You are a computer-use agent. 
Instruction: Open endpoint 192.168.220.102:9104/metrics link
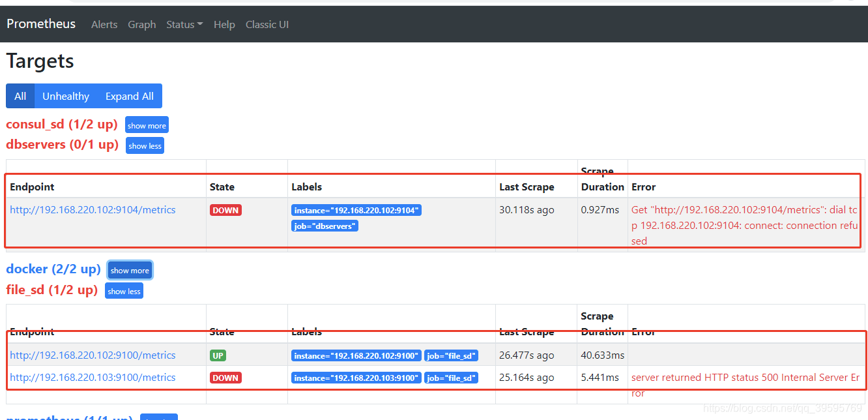93,210
